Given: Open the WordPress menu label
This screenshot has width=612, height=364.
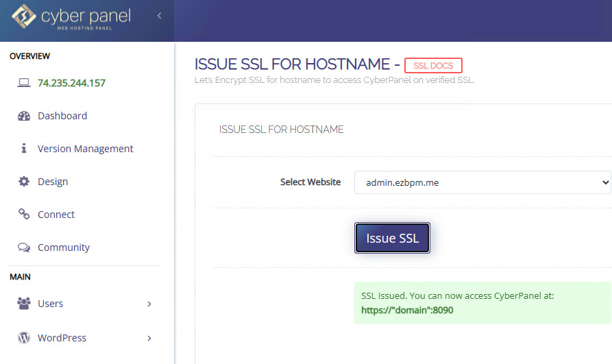Looking at the screenshot, I should click(x=62, y=338).
